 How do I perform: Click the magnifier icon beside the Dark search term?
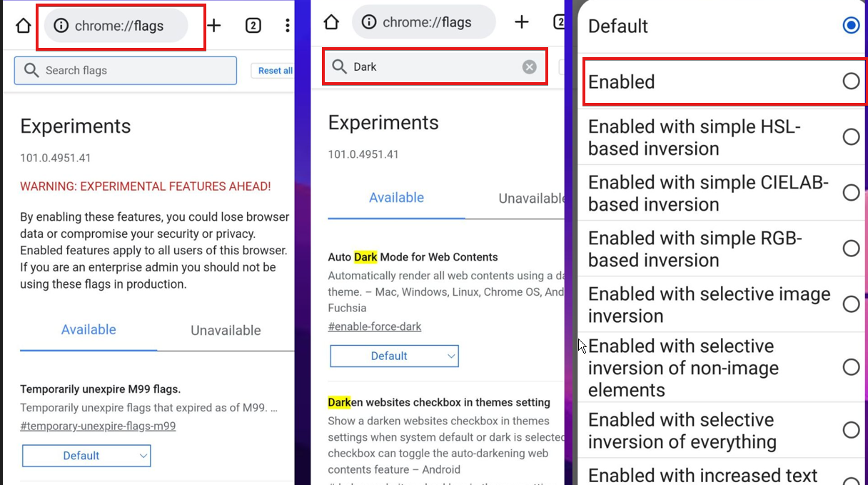(339, 66)
